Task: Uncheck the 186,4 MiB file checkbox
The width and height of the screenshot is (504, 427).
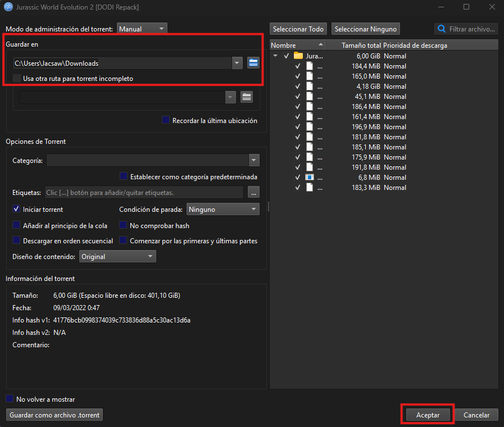Action: pos(298,106)
